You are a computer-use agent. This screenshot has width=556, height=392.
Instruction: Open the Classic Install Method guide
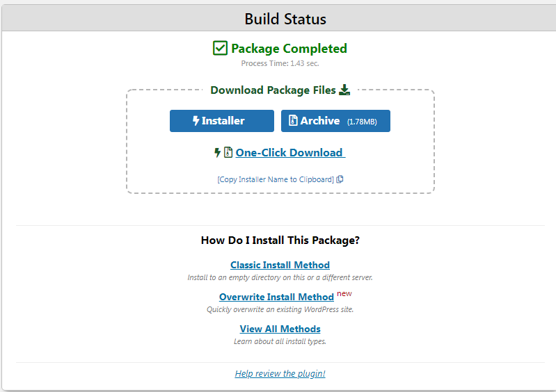[x=280, y=265]
